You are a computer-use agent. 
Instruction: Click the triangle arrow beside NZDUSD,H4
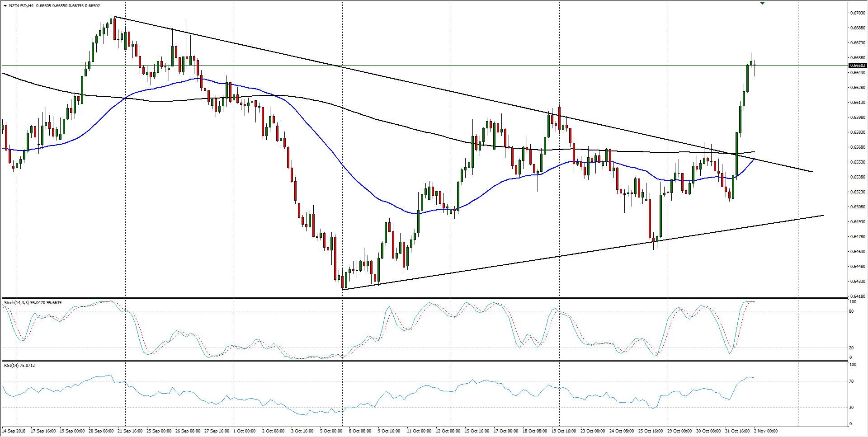tap(5, 6)
